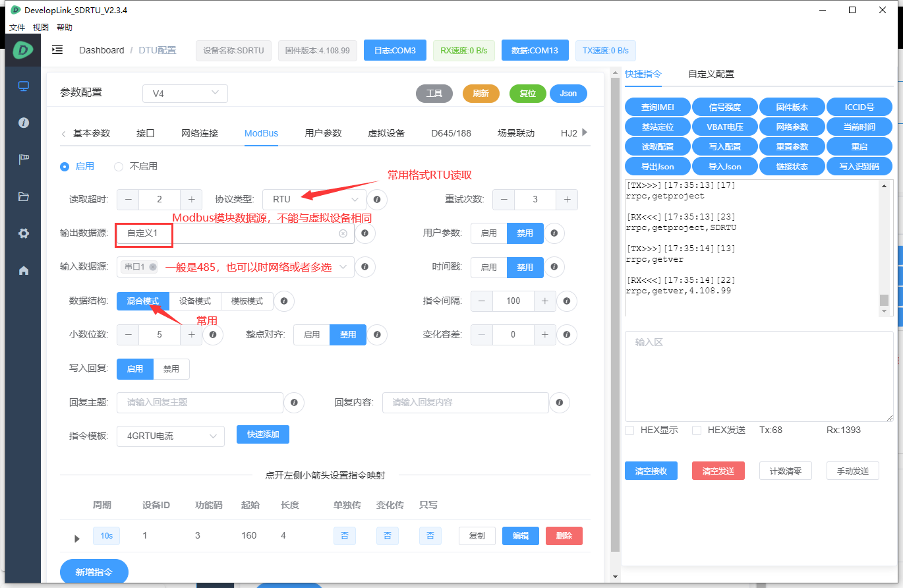Click info icon next to 指令间隔 stepper
Image resolution: width=903 pixels, height=588 pixels.
coord(567,301)
